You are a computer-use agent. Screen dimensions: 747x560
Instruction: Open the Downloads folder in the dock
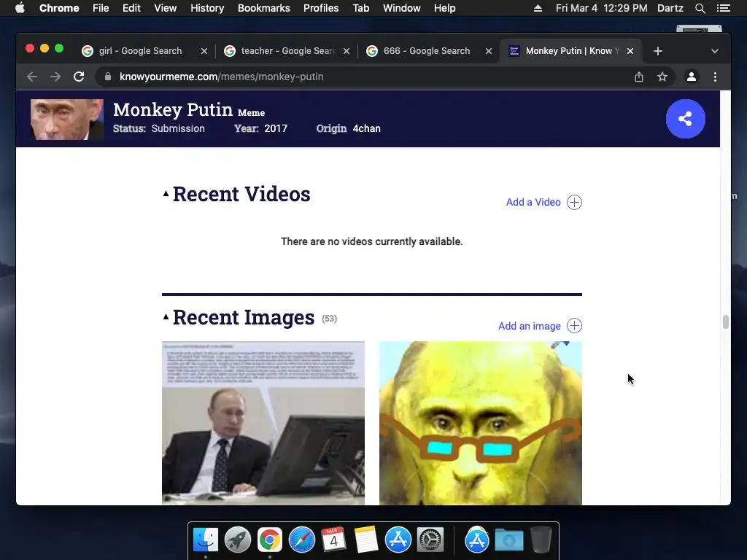coord(508,540)
